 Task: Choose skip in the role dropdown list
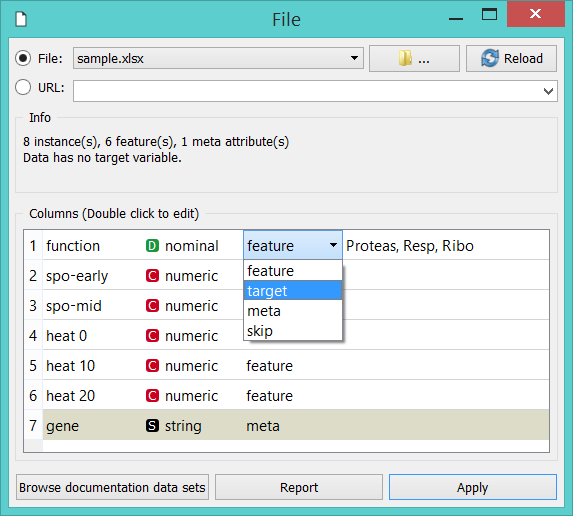[x=293, y=331]
